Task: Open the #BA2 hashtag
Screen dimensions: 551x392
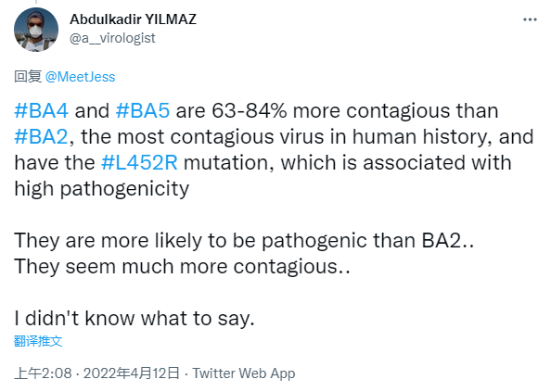Action: click(41, 137)
